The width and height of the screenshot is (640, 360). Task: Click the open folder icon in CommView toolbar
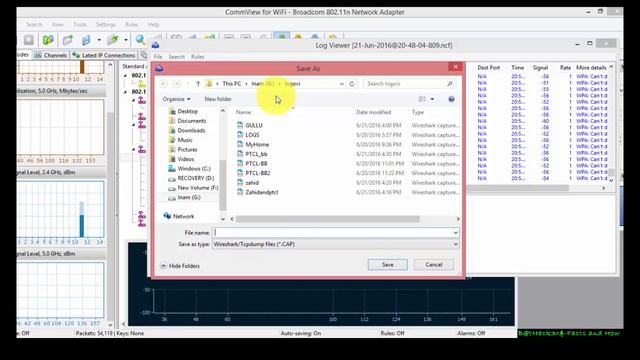[68, 40]
